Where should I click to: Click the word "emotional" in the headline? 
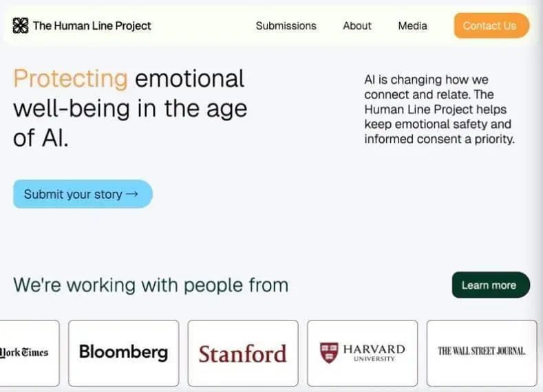189,79
